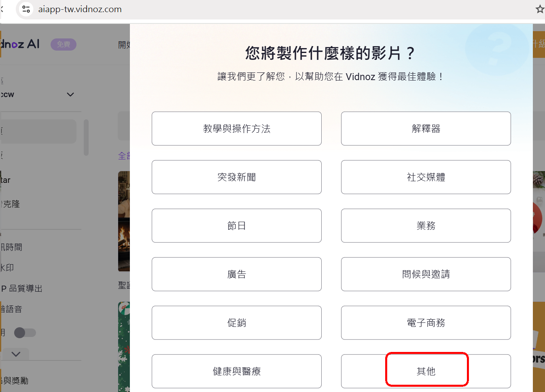Choose the 其他 option
Screen dimensions: 545x392
(426, 371)
